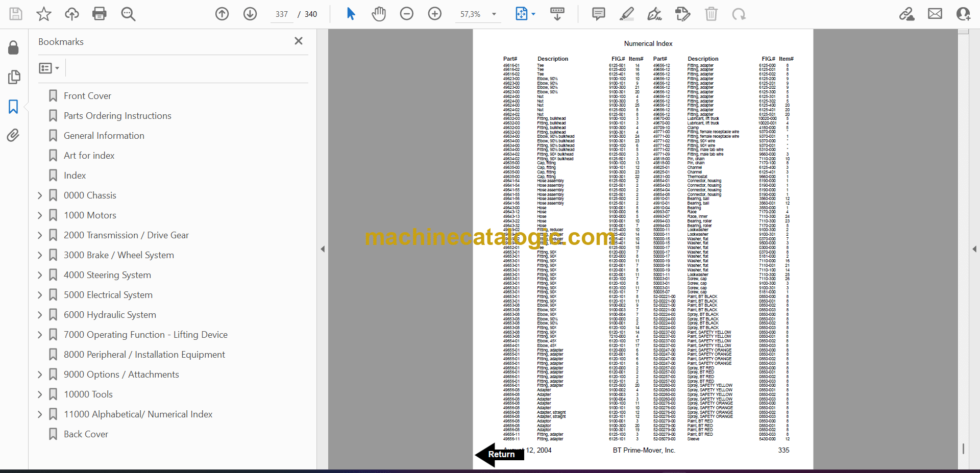This screenshot has width=980, height=473.
Task: Expand 7000 Operating Function - Lifting Device
Action: point(40,335)
